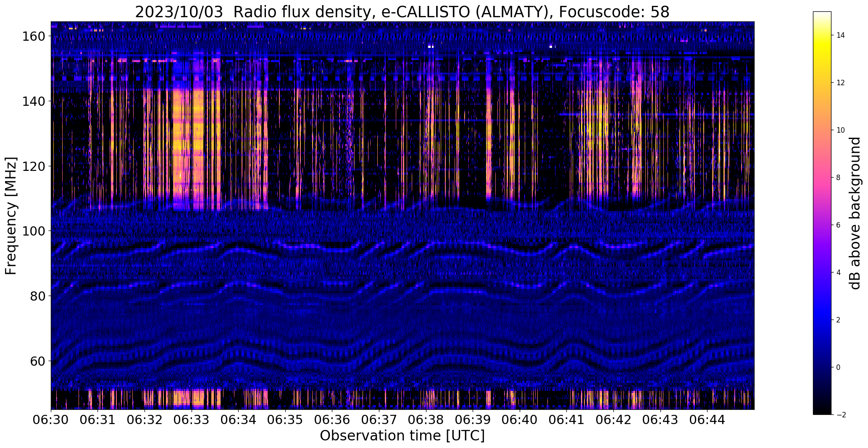This screenshot has height=448, width=868.
Task: Click the 06:37 time tick label
Action: click(x=379, y=419)
